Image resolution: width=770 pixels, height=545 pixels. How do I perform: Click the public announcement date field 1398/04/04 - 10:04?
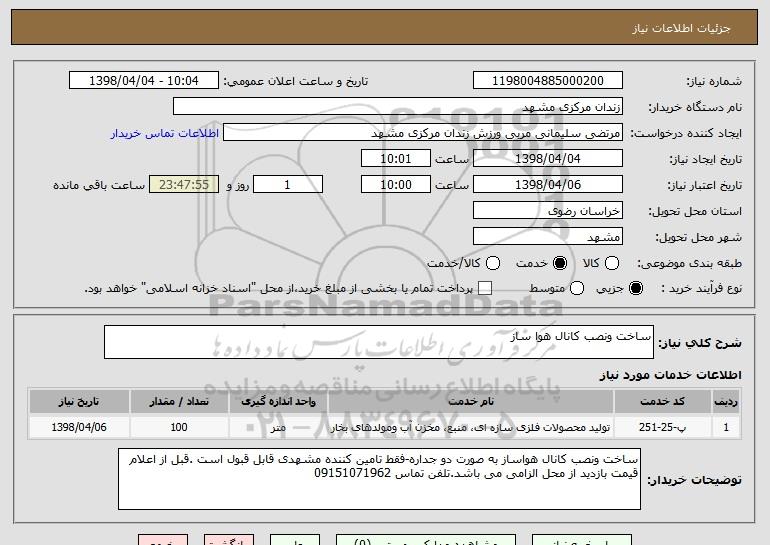(x=144, y=81)
